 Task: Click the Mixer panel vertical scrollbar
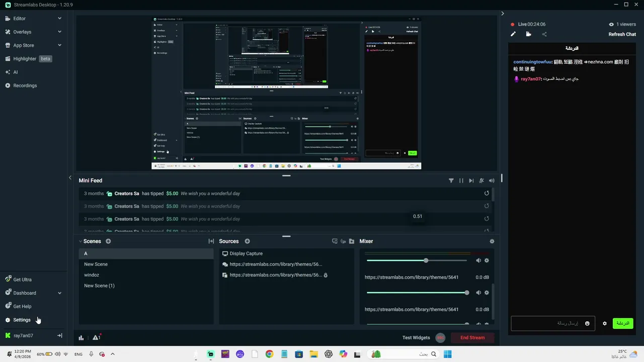point(493,301)
